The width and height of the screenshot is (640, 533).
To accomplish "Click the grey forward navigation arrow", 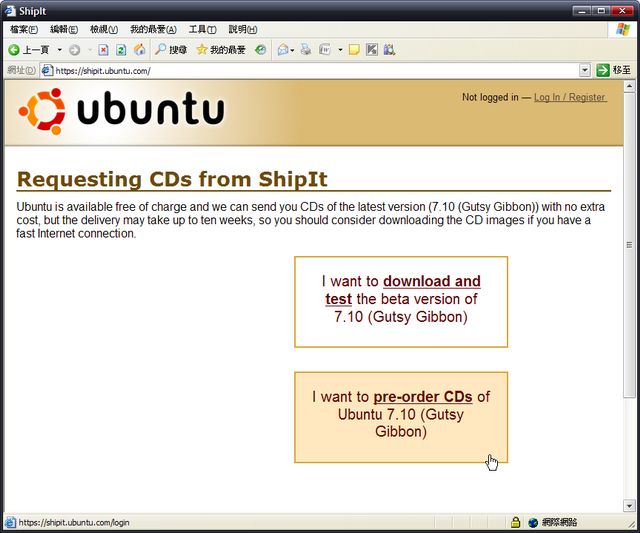I will [x=74, y=50].
